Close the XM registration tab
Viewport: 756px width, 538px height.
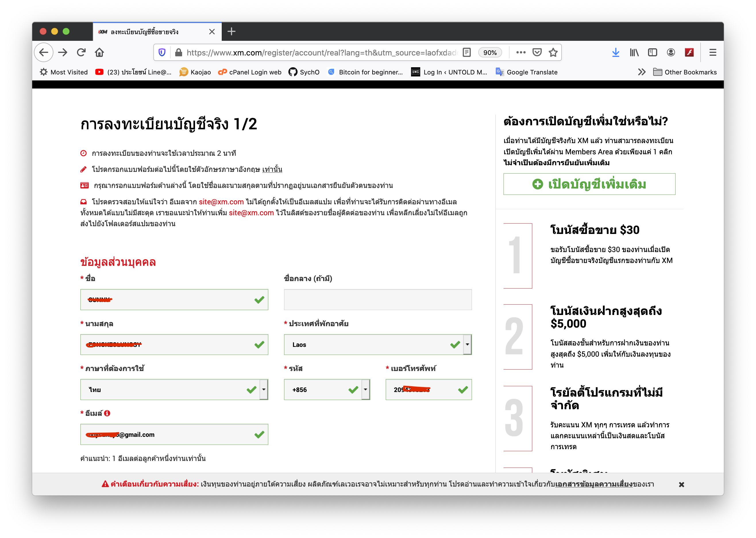tap(212, 32)
